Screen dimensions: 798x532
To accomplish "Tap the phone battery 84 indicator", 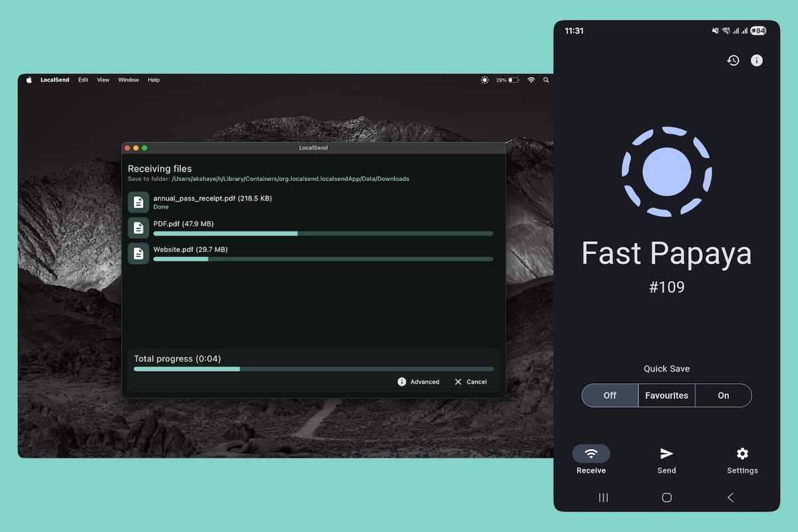I will point(758,31).
